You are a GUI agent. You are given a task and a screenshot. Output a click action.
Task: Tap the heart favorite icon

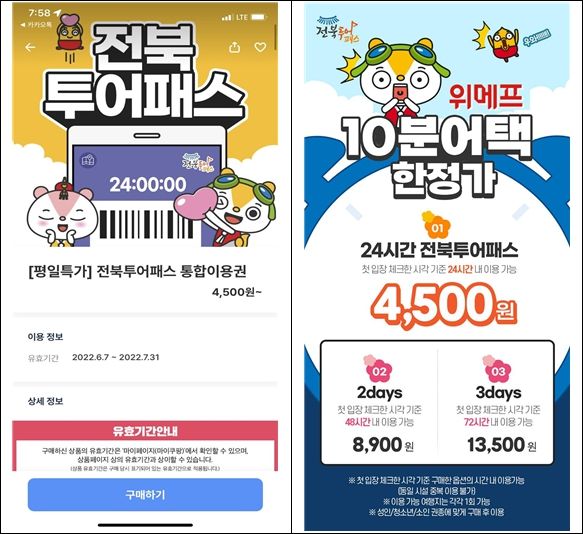tap(260, 47)
